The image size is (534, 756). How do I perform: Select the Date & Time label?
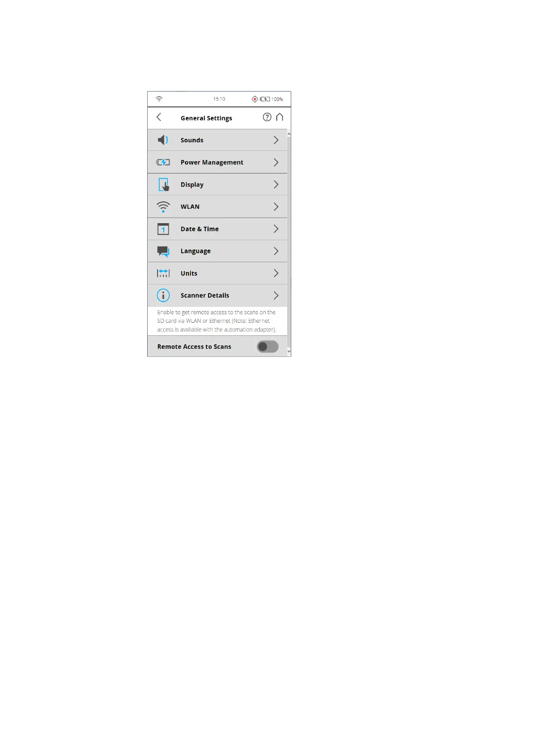[200, 229]
